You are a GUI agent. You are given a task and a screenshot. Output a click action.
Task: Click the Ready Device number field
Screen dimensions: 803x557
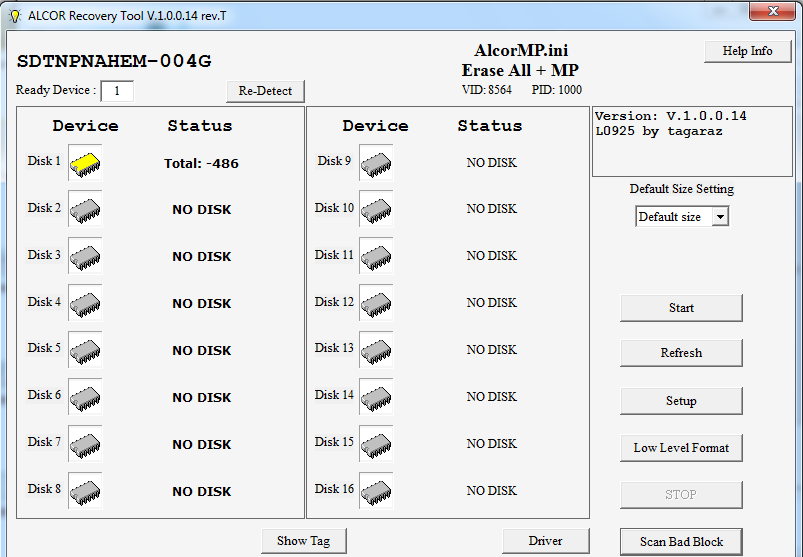point(117,91)
